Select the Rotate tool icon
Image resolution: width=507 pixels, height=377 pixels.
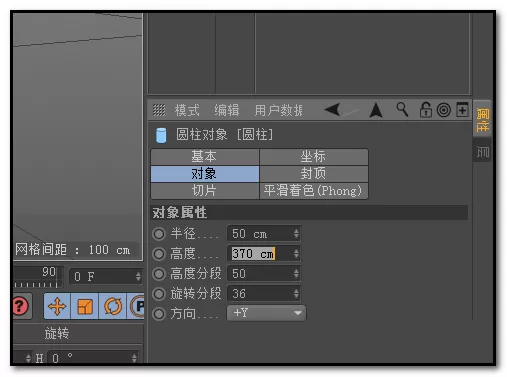[113, 306]
